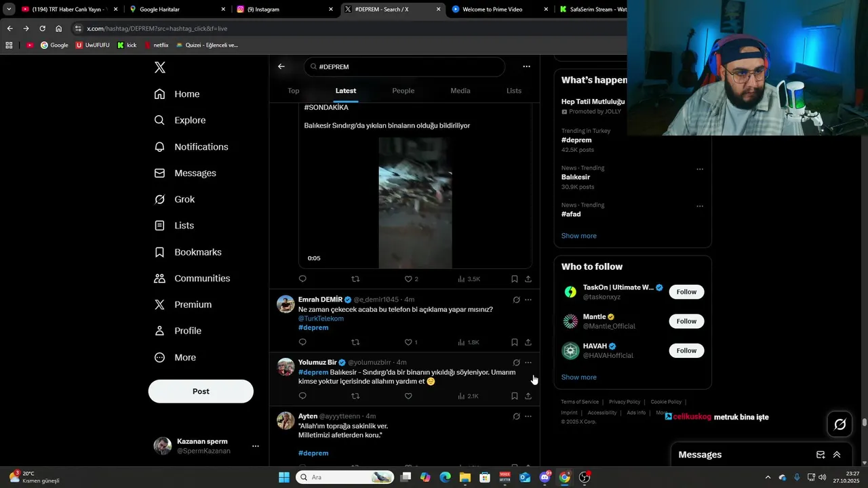
Task: Bookmark the #SONDAKİKA video post
Action: pos(515,279)
